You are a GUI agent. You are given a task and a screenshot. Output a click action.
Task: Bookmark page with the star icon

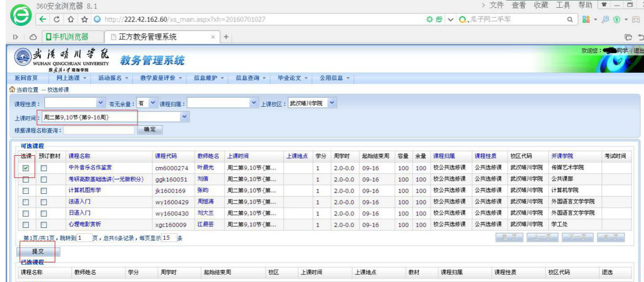[84, 20]
